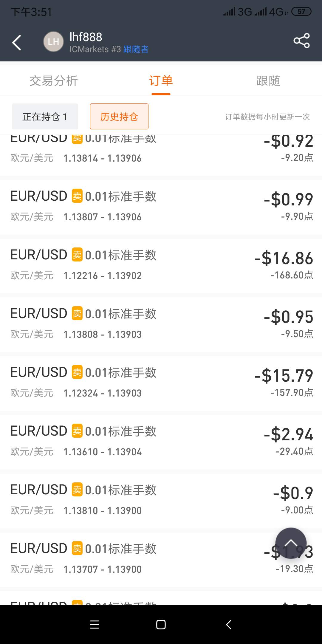The image size is (322, 644).
Task: Tap the LH profile avatar
Action: (x=53, y=41)
